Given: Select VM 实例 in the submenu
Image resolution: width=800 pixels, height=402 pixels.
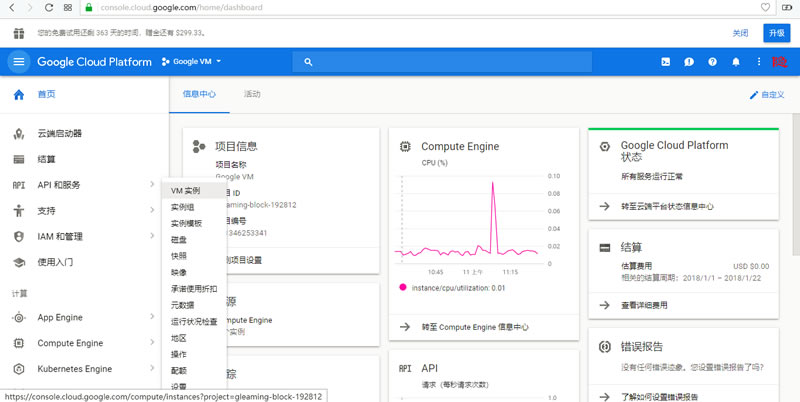Looking at the screenshot, I should tap(194, 191).
